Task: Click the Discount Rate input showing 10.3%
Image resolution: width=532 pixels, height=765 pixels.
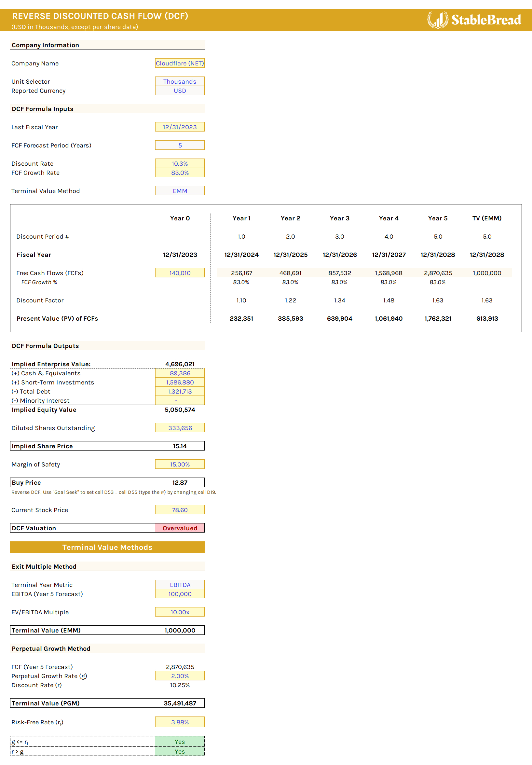Action: pyautogui.click(x=180, y=163)
